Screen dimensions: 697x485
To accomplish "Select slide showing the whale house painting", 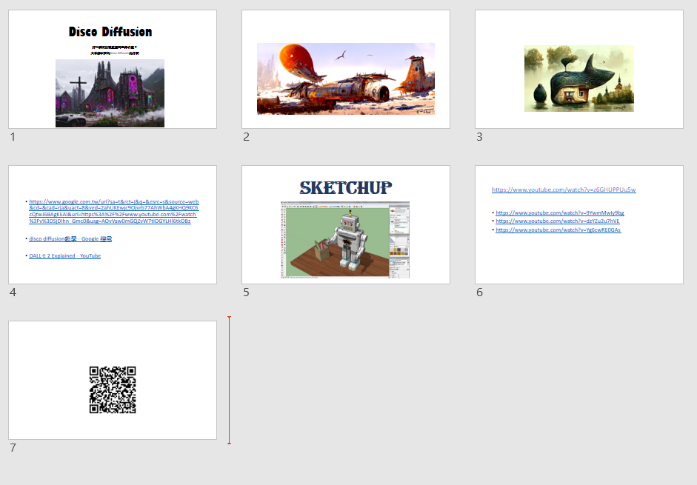I will [579, 69].
